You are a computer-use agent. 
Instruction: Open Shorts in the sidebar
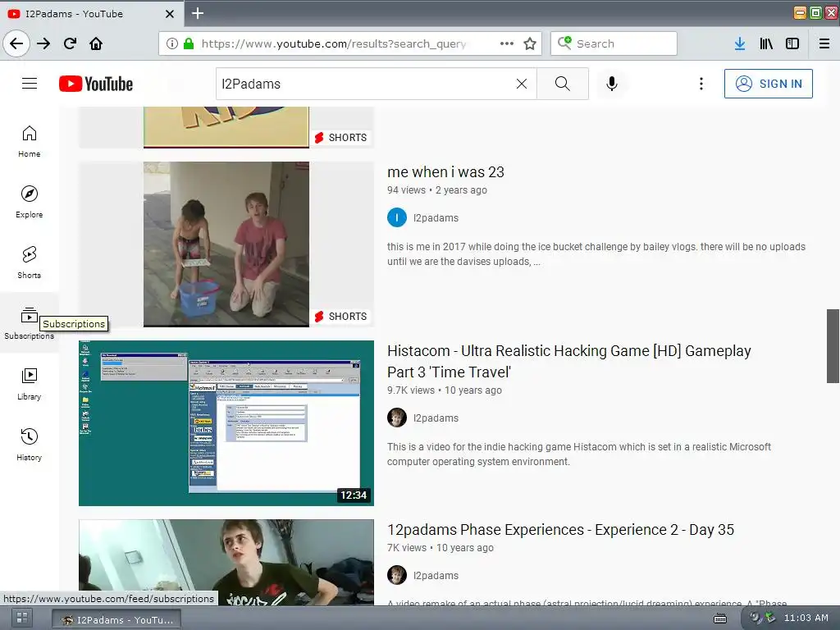(29, 262)
